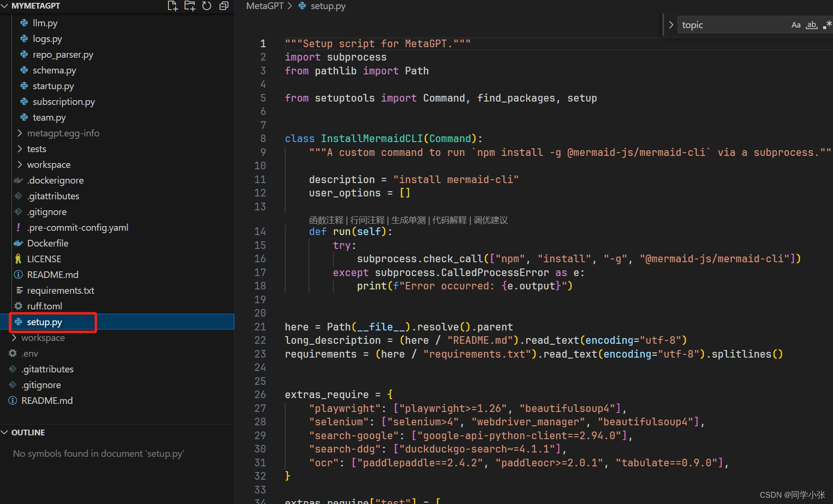Click the New Folder icon in explorer header
Image resolution: width=833 pixels, height=504 pixels.
pos(190,6)
